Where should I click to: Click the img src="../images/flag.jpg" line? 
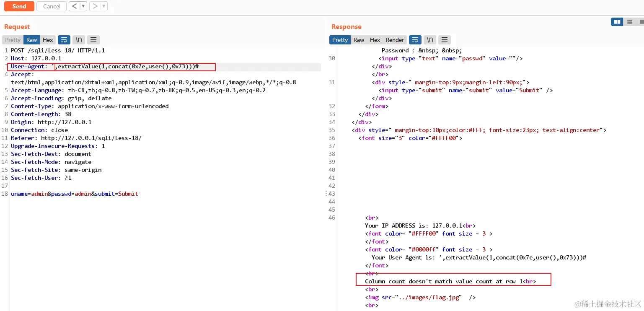coord(420,297)
